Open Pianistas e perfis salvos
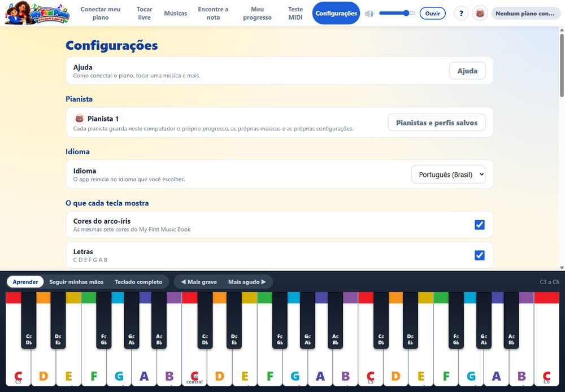565x392 pixels. (x=437, y=123)
